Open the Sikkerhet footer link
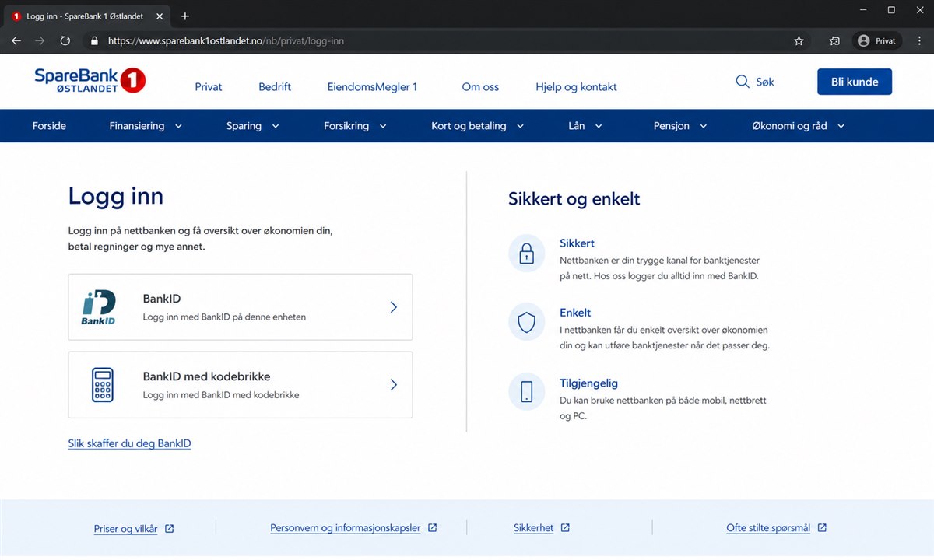 click(x=533, y=528)
